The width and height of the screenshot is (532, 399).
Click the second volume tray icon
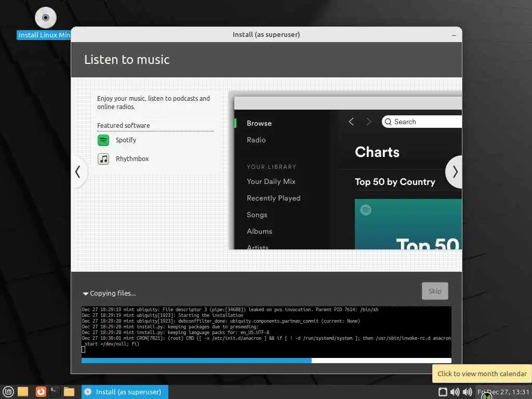tap(467, 392)
